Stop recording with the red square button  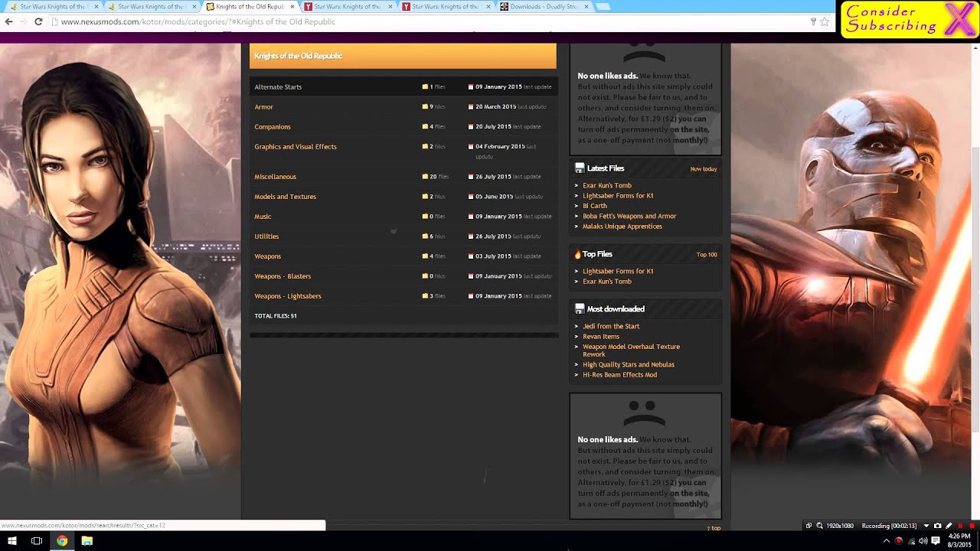pyautogui.click(x=972, y=526)
